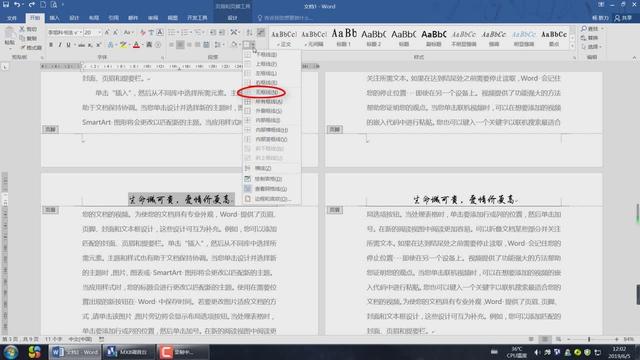The height and width of the screenshot is (360, 640).
Task: Click the Strikethrough abc icon
Action: click(x=81, y=45)
